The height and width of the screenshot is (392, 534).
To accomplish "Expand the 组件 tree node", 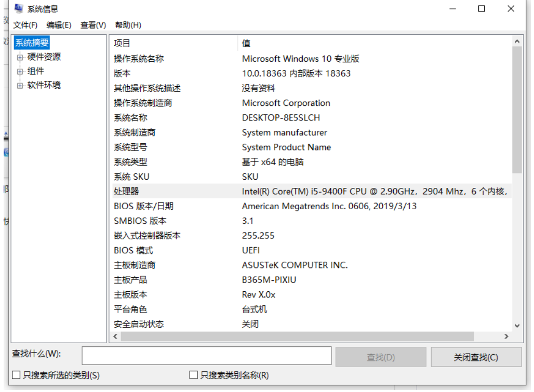I will coord(20,71).
